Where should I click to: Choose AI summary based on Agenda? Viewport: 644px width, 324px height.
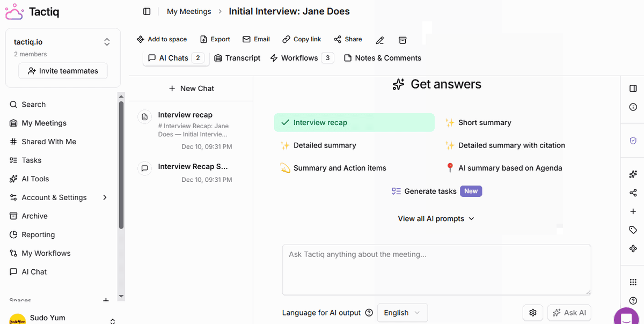click(x=504, y=168)
